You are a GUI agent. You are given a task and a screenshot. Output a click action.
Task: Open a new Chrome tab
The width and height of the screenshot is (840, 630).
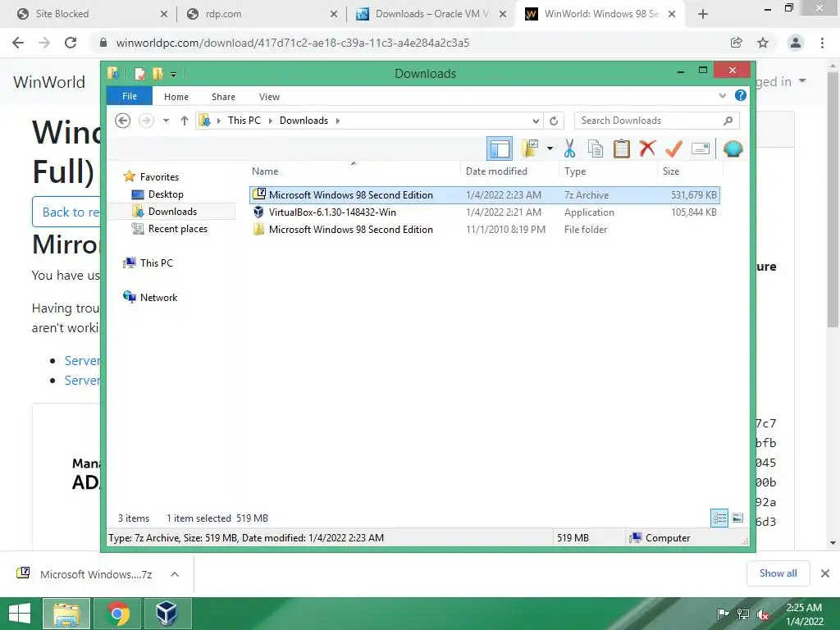point(703,14)
